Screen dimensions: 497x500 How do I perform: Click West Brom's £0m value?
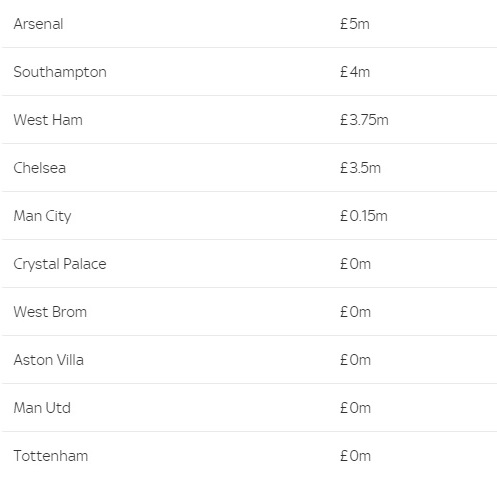coord(355,312)
